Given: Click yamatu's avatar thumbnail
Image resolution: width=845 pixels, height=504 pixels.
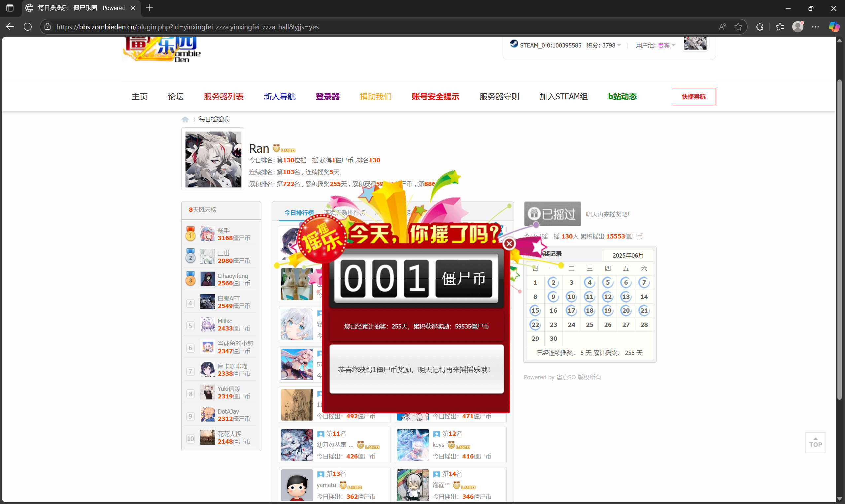Looking at the screenshot, I should tap(297, 485).
